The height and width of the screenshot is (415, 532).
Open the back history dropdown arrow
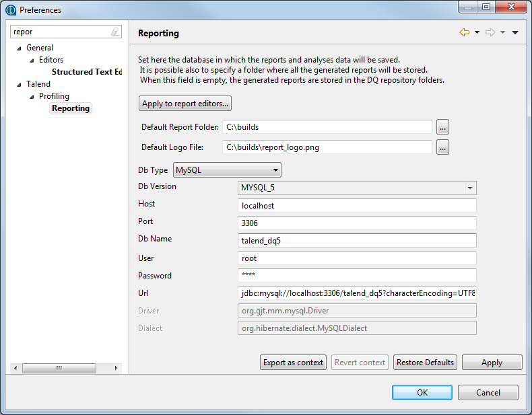(x=477, y=32)
